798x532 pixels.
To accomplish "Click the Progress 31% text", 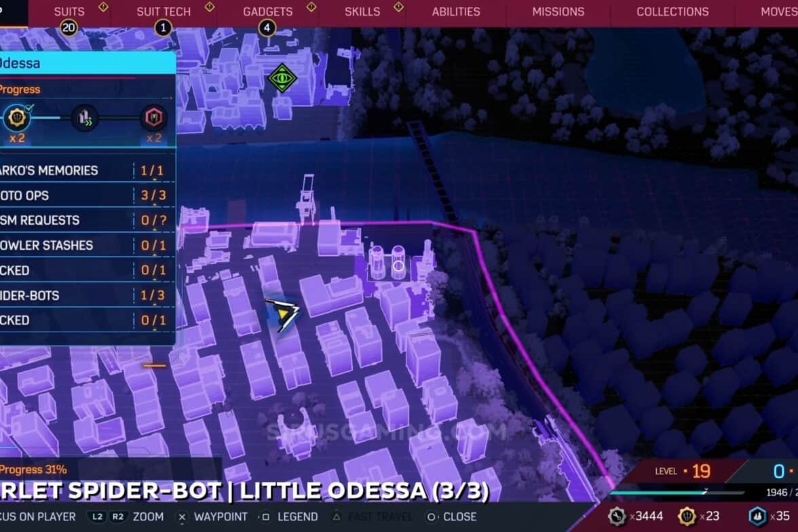I will point(34,470).
